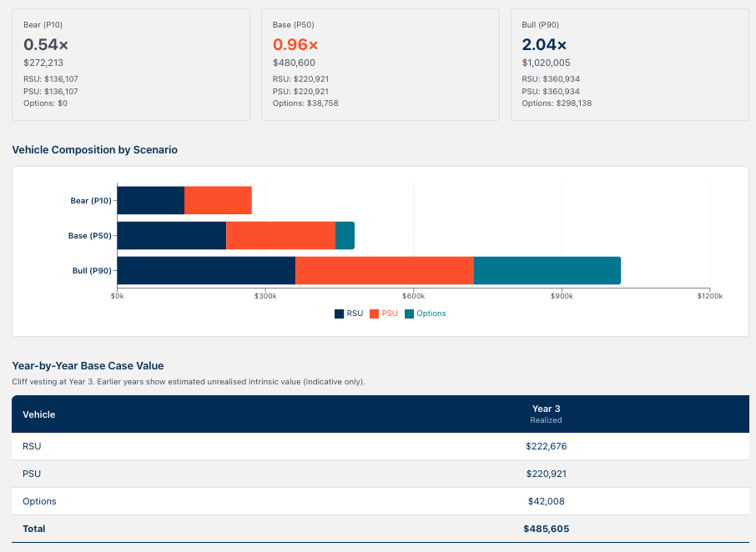Click the 'Vehicle' table column header
The width and height of the screenshot is (756, 552).
click(38, 414)
